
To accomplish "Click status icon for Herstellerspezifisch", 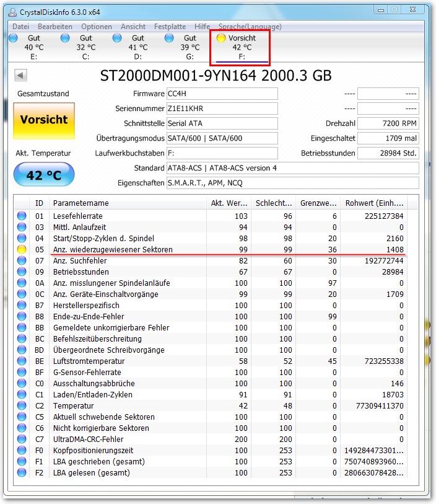I will (22, 305).
